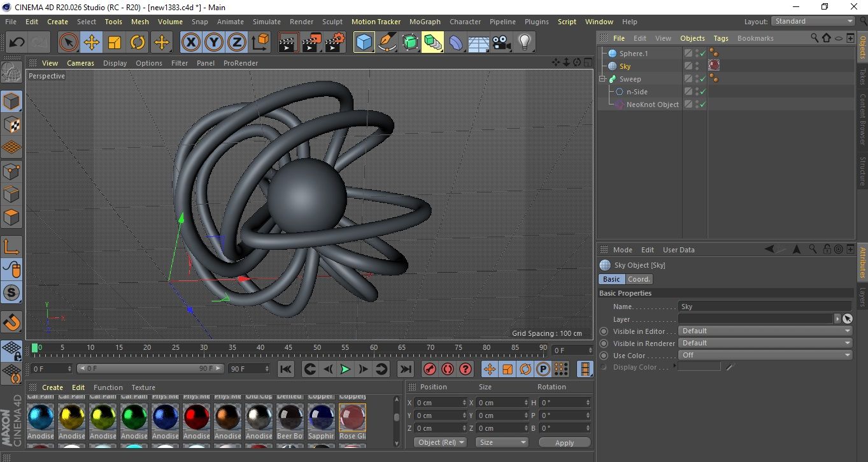The image size is (868, 462).
Task: Activate the Scale tool
Action: (115, 43)
